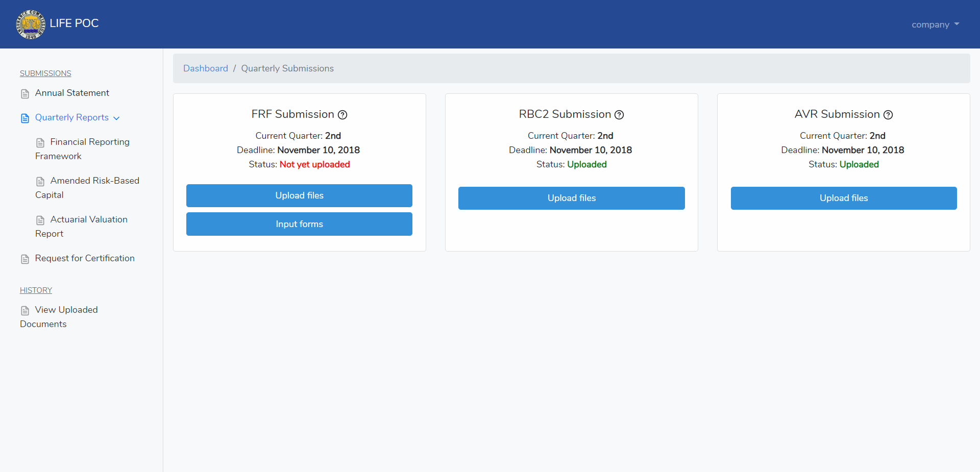
Task: Open Request for Certification
Action: pos(85,258)
